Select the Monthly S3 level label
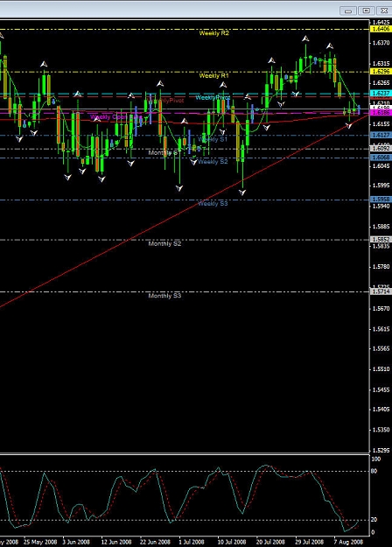Viewport: 392px width, 547px height. click(x=164, y=296)
